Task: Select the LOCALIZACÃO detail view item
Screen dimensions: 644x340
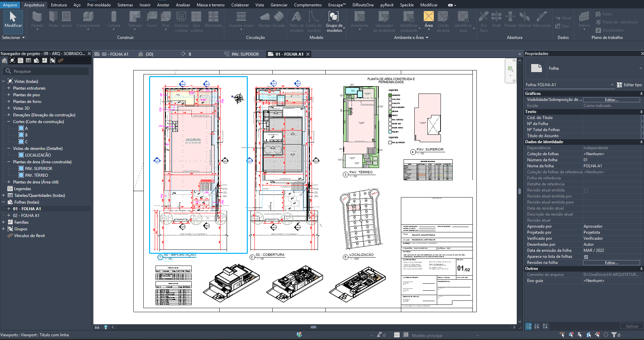Action: (x=38, y=155)
